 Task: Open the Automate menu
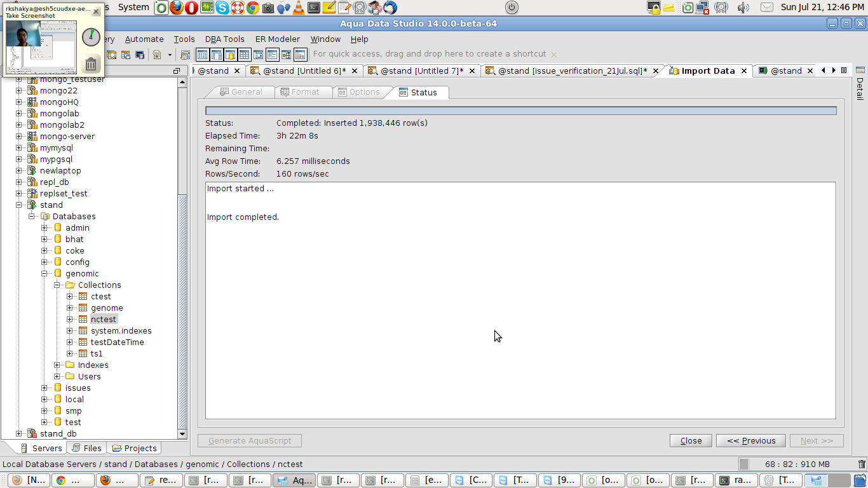point(144,39)
